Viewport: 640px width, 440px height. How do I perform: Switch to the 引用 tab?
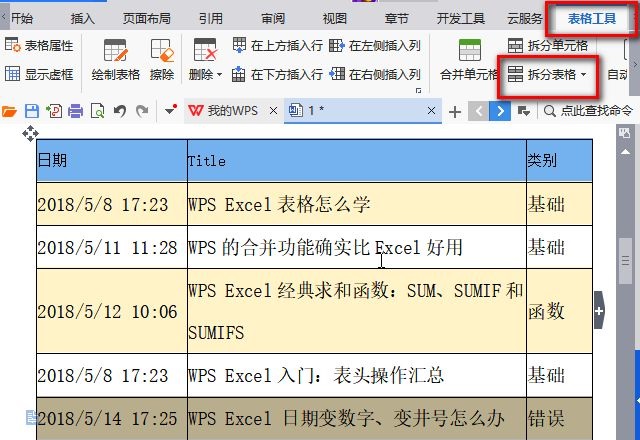point(211,18)
